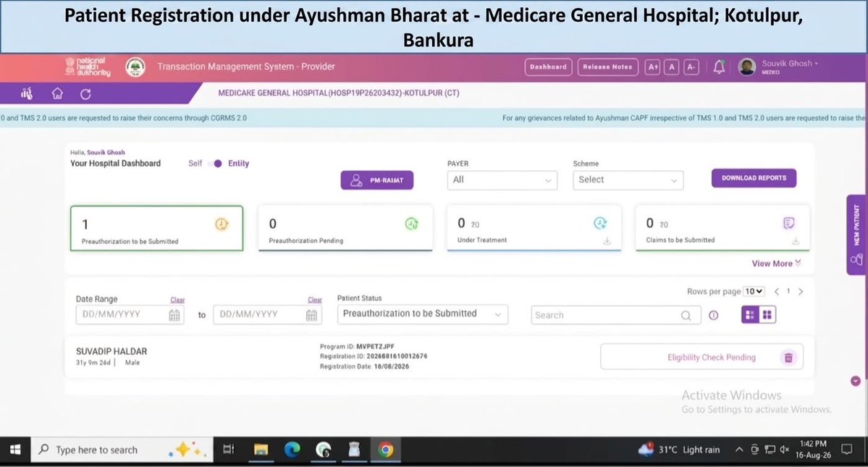Click Eligibility Check Pending button
This screenshot has width=868, height=467.
click(702, 358)
